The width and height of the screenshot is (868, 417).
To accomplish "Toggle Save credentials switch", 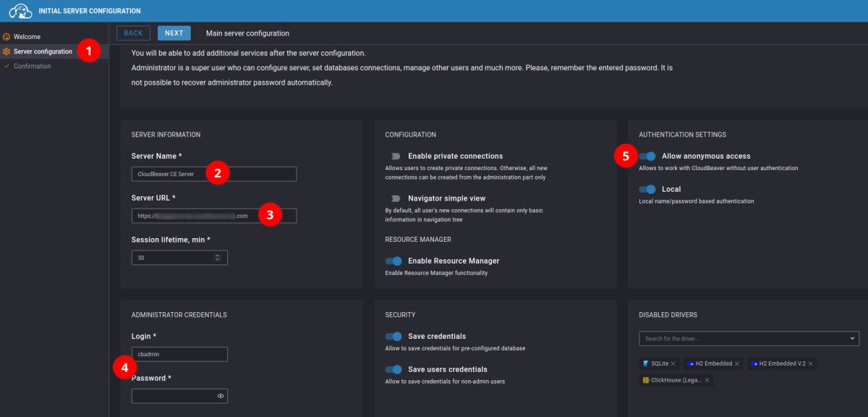I will click(x=394, y=336).
